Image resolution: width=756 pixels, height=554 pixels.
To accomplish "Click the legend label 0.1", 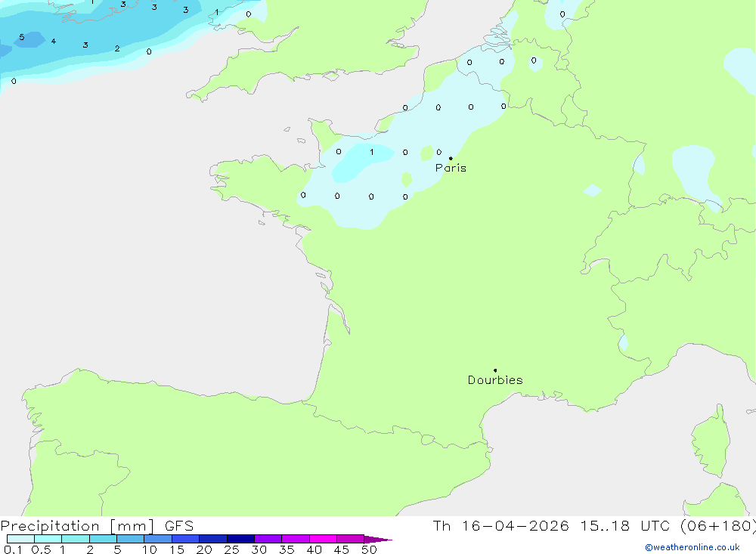I will (x=13, y=549).
